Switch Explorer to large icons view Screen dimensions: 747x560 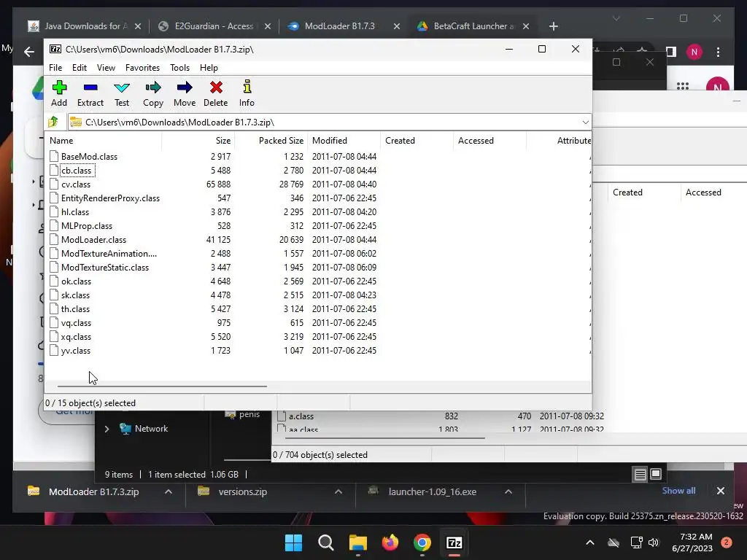[656, 474]
